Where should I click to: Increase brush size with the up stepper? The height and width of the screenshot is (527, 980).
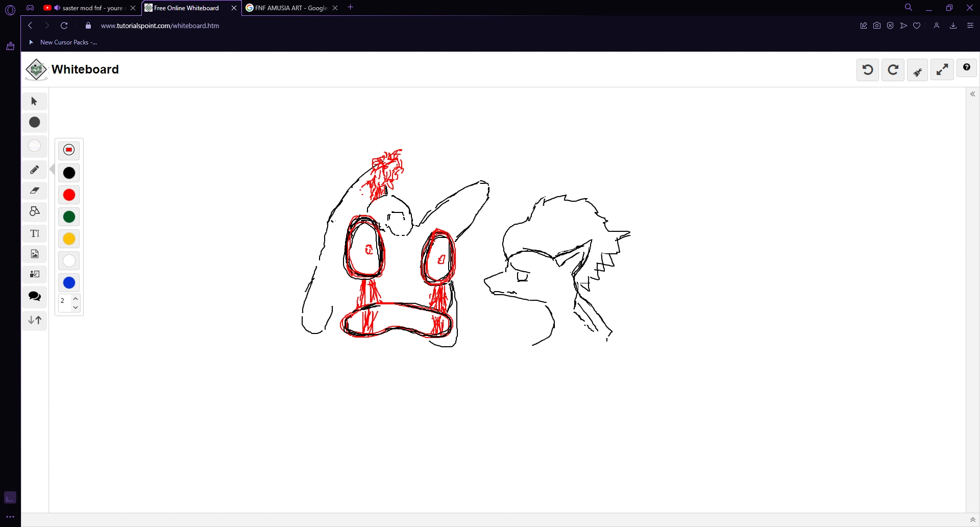tap(76, 298)
